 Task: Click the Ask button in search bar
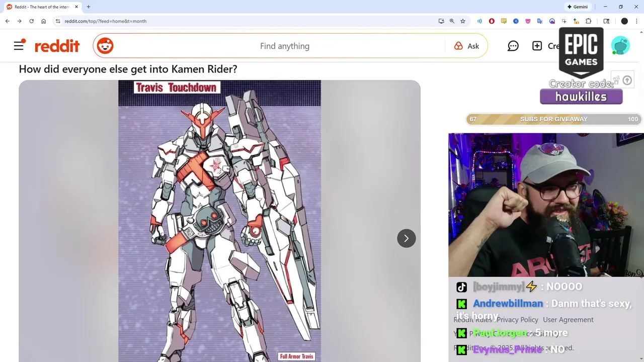(x=466, y=46)
